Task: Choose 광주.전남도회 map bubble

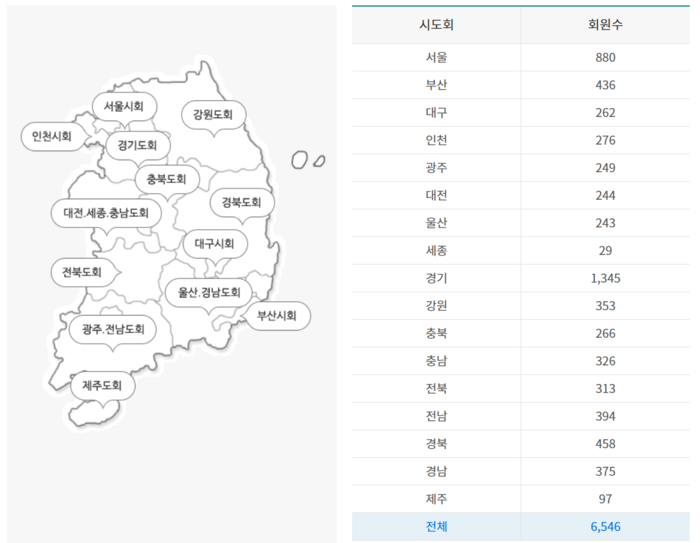Action: pos(113,330)
